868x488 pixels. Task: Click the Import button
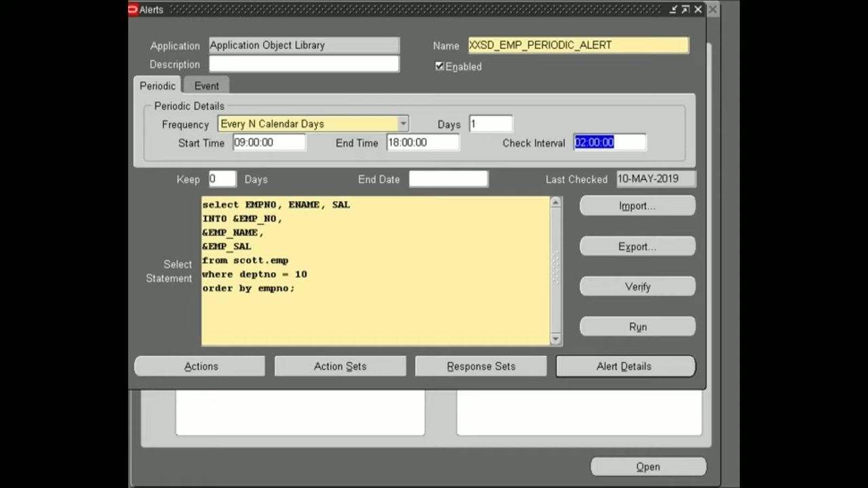(x=637, y=206)
